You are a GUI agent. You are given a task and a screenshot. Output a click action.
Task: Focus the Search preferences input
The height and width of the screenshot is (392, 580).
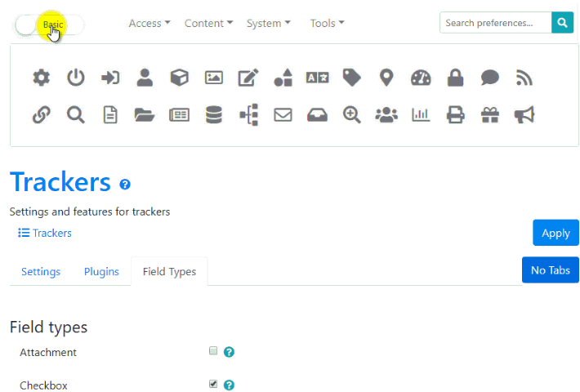[496, 23]
